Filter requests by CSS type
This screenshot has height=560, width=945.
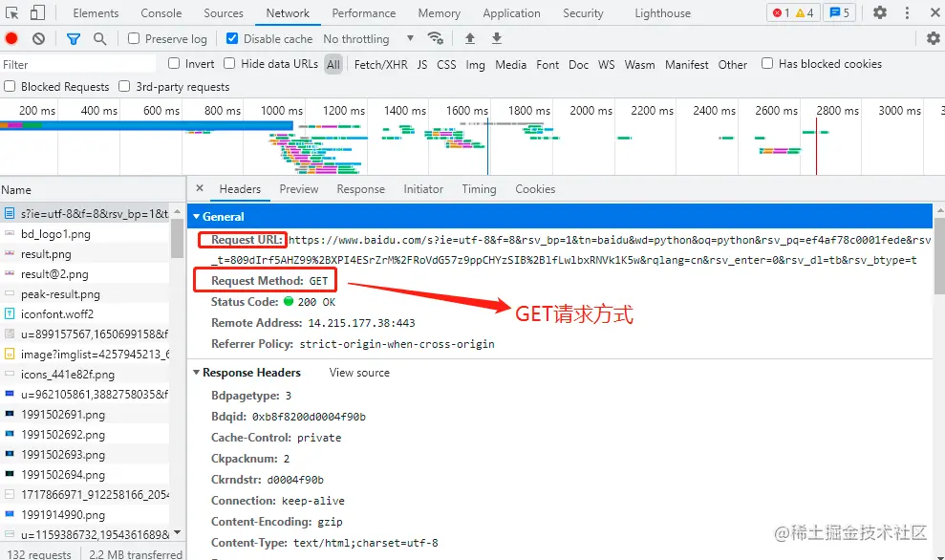446,64
